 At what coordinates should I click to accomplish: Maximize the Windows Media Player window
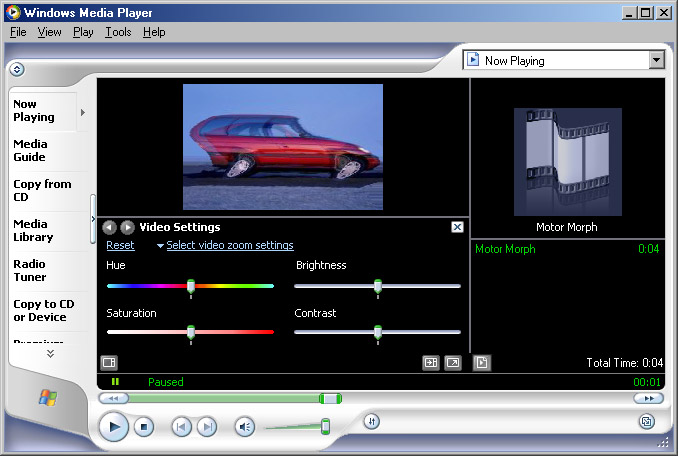click(x=645, y=13)
